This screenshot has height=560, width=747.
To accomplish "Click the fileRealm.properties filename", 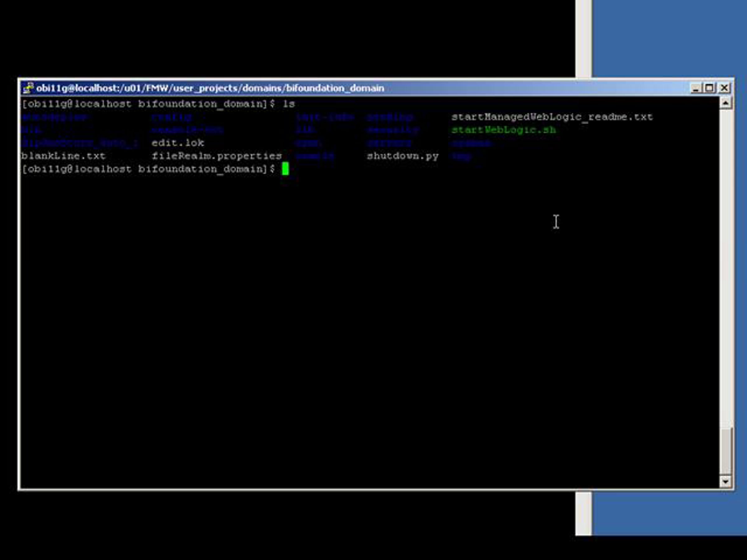I will 216,156.
